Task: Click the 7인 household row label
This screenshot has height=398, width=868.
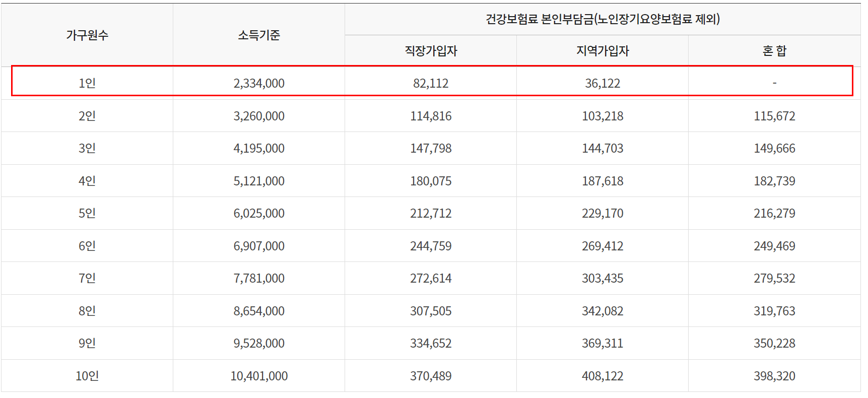Action: [x=87, y=278]
